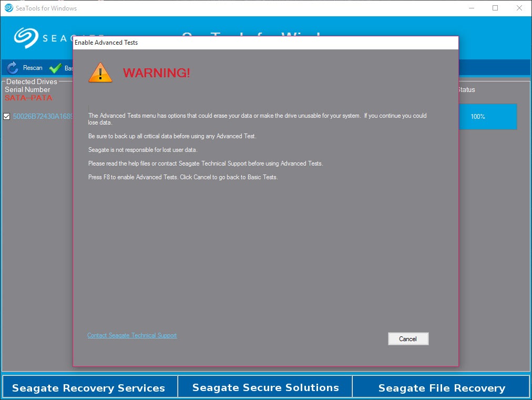Open Seagate File Recovery banner

point(442,387)
